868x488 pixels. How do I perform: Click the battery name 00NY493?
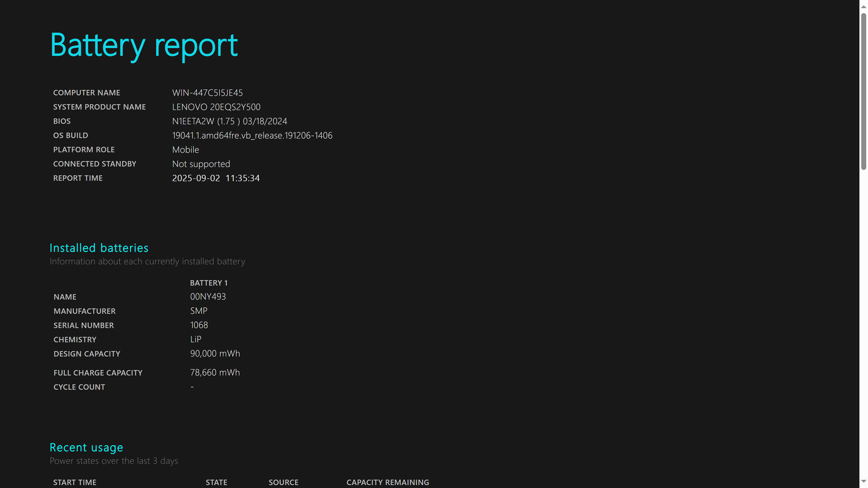(208, 297)
